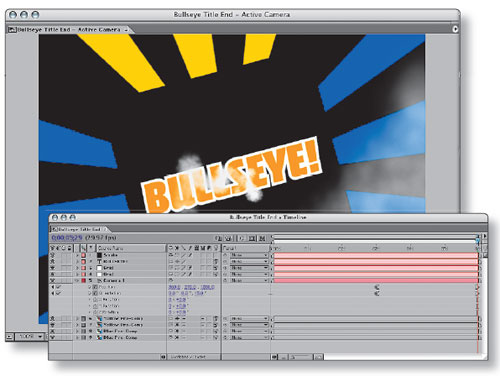
Task: Toggle the Orientation keyframe stopwatch
Action: pos(95,293)
